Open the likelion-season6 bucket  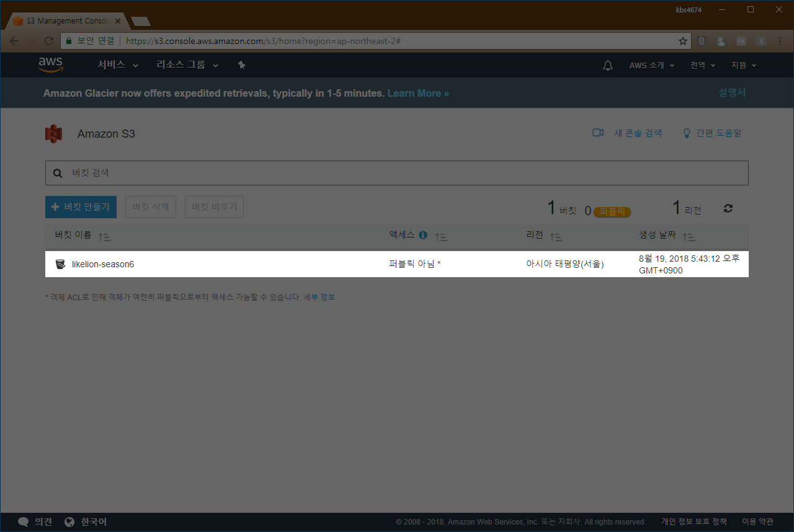pos(103,264)
